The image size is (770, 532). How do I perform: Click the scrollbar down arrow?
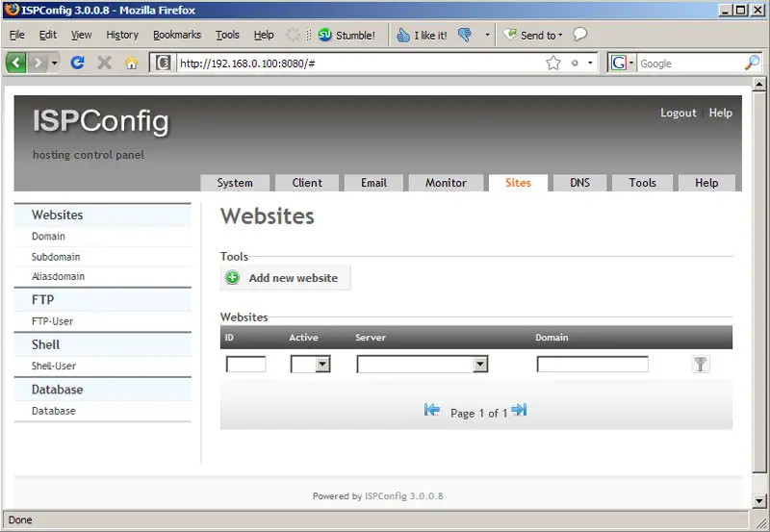click(x=759, y=501)
